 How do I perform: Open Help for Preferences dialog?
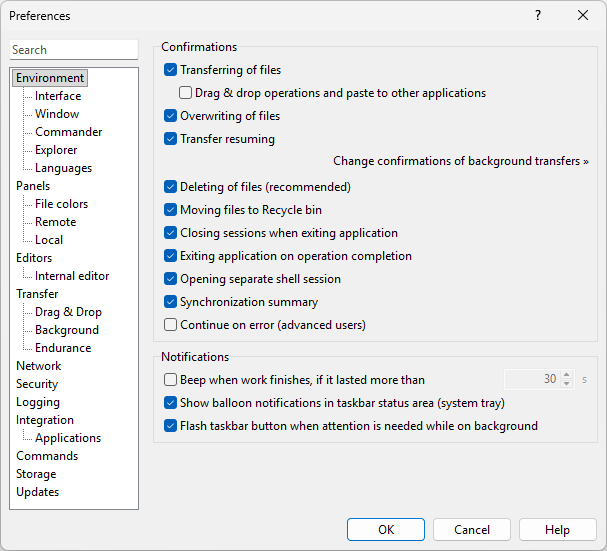[x=557, y=530]
